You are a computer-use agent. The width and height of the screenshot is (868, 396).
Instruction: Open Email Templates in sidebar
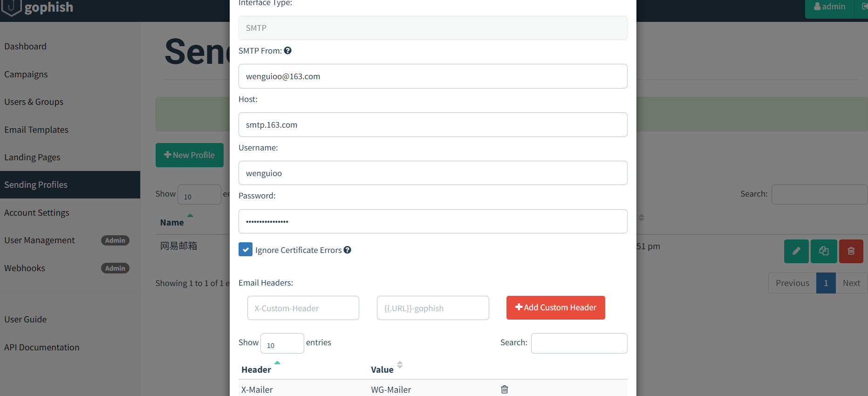point(36,130)
